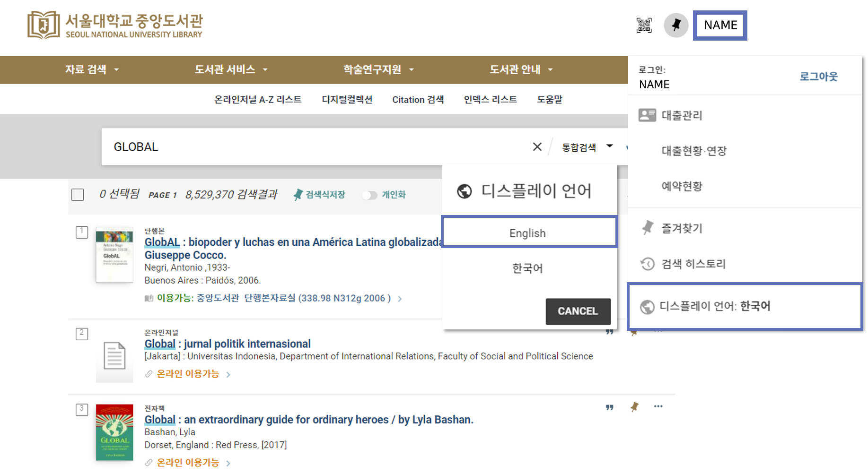The width and height of the screenshot is (868, 474).
Task: Expand the 통합검색 search scope dropdown
Action: tap(587, 147)
